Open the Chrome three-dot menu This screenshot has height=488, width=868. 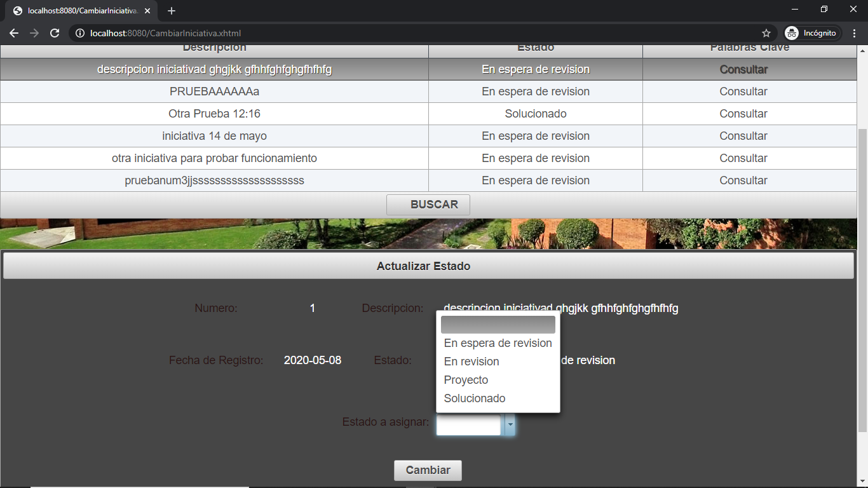click(x=855, y=33)
